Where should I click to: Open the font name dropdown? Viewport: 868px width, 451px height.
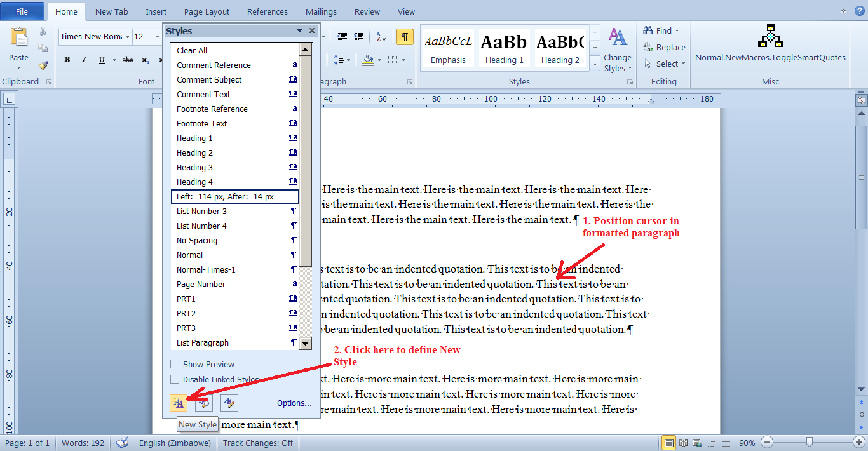coord(127,37)
